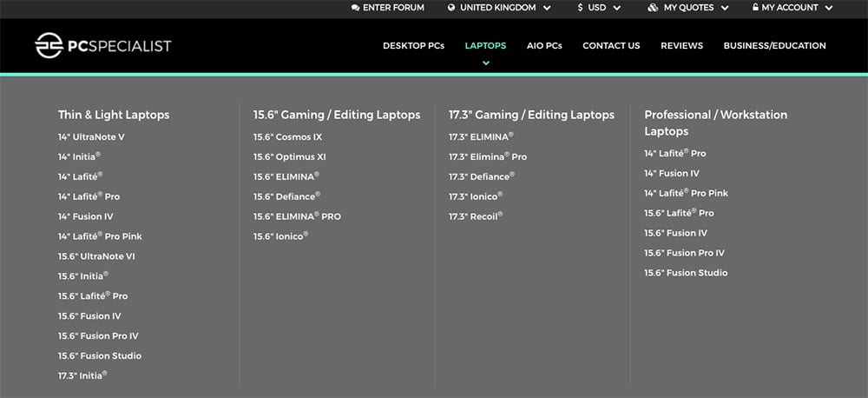Choose 15.6" ELIMINA PRO laptop
This screenshot has width=868, height=398.
point(297,216)
